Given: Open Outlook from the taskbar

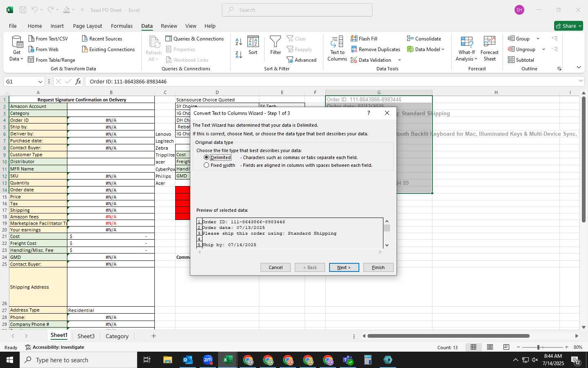Looking at the screenshot, I should [188, 360].
